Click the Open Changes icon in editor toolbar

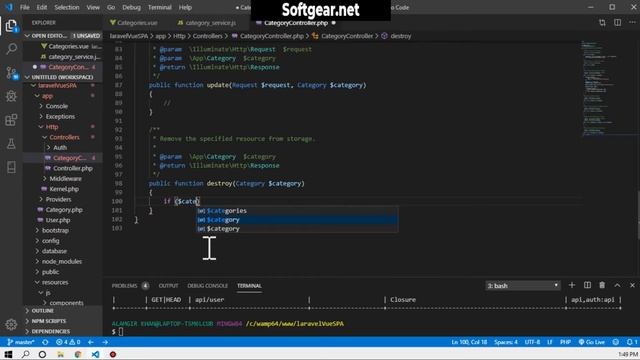602,23
